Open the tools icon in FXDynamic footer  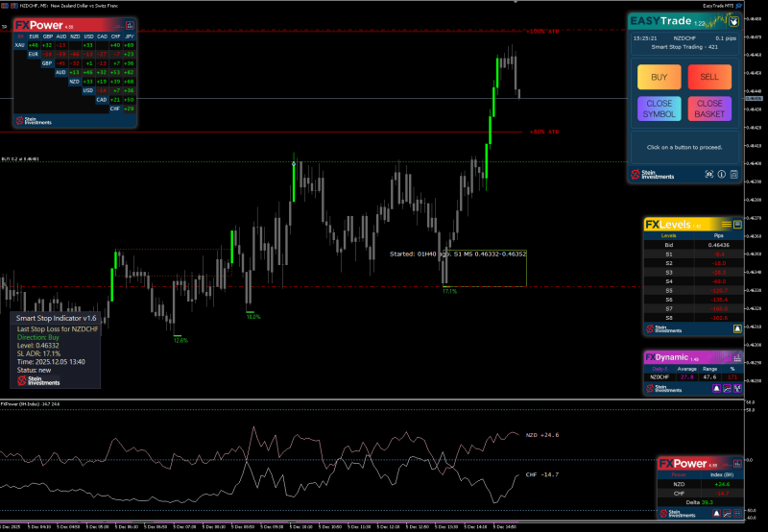[x=737, y=389]
